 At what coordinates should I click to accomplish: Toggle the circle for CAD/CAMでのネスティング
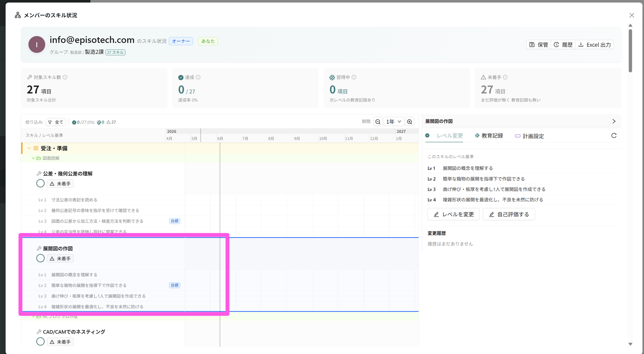pyautogui.click(x=40, y=341)
